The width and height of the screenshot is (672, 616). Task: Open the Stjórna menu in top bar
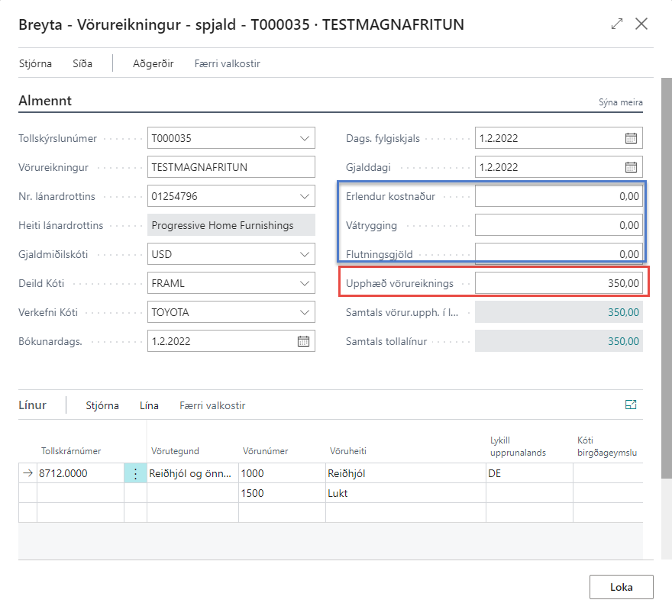35,63
